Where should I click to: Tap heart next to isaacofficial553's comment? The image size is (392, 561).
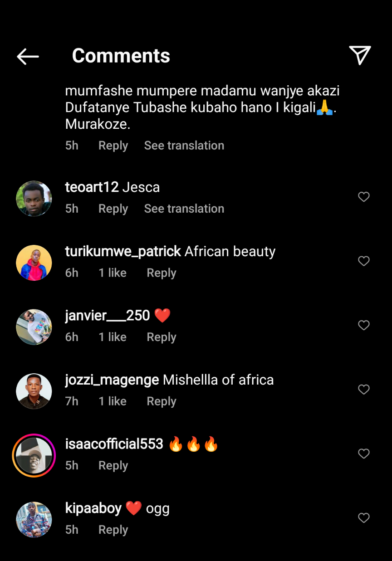(x=364, y=454)
